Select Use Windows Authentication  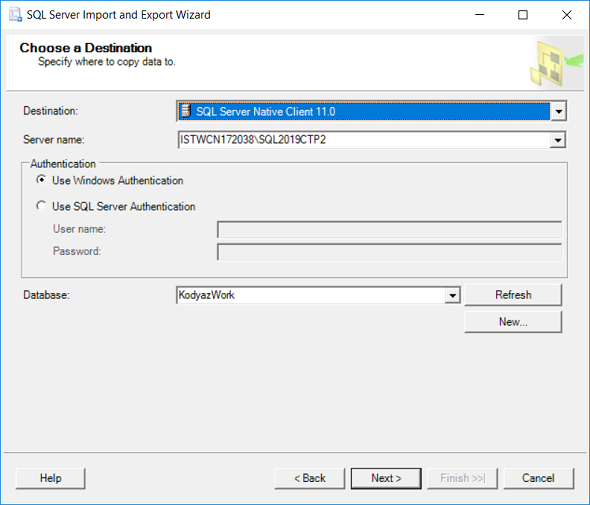[x=41, y=180]
